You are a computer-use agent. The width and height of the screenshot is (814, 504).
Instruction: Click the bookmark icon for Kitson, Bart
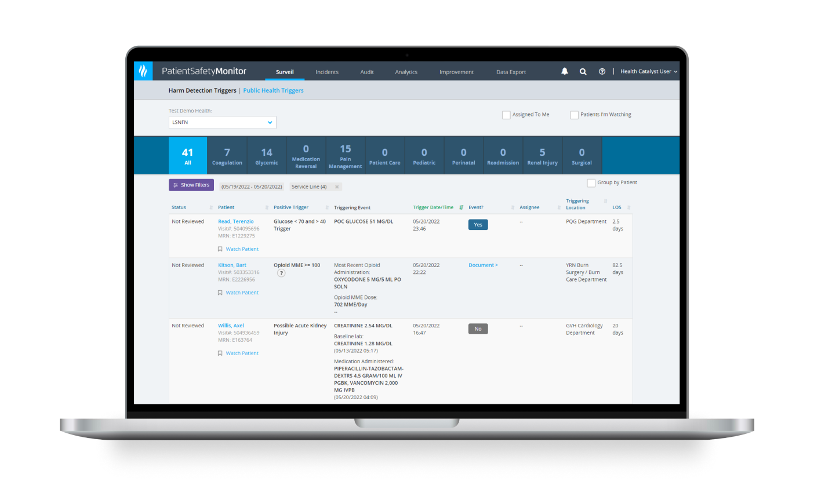click(220, 293)
